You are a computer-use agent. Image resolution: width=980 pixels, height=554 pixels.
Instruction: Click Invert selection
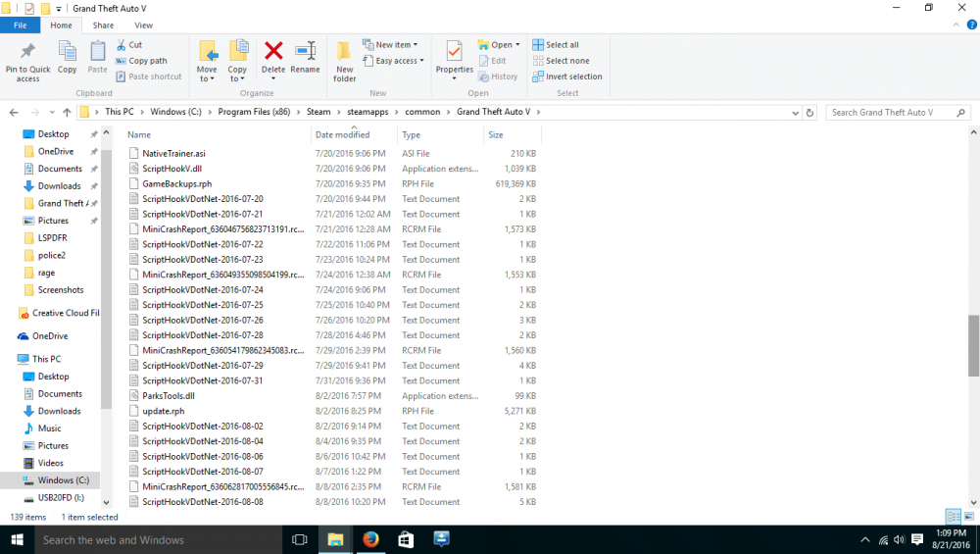click(567, 76)
